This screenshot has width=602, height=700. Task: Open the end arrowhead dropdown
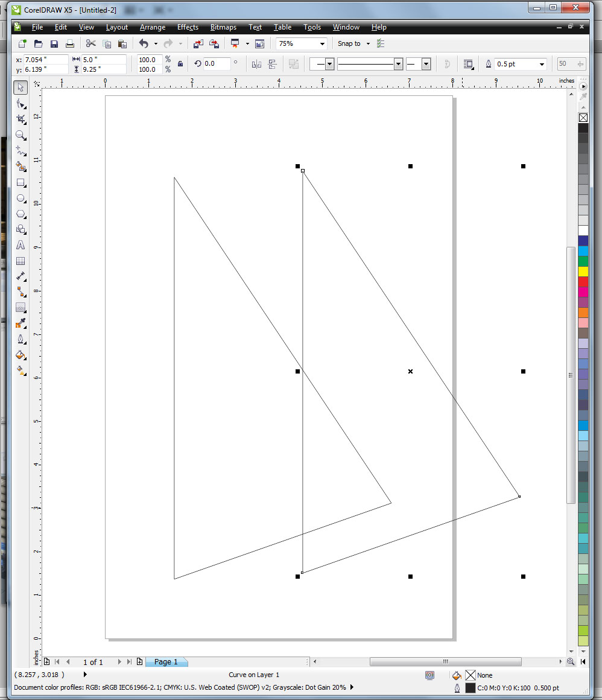click(426, 65)
